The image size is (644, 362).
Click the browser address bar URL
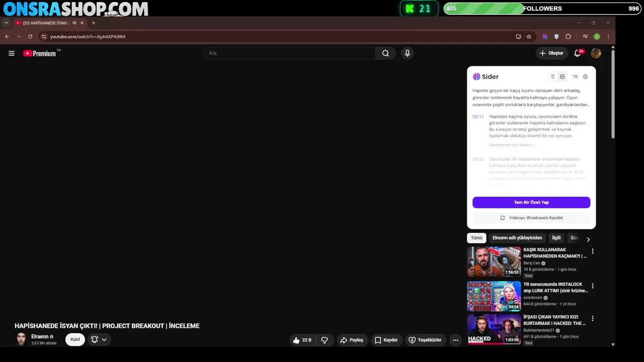pyautogui.click(x=88, y=37)
